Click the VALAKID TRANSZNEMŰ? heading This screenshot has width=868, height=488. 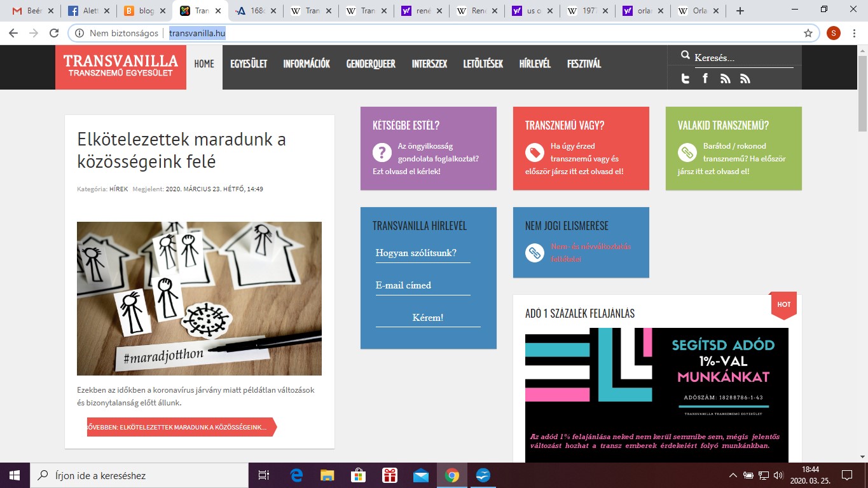coord(724,126)
